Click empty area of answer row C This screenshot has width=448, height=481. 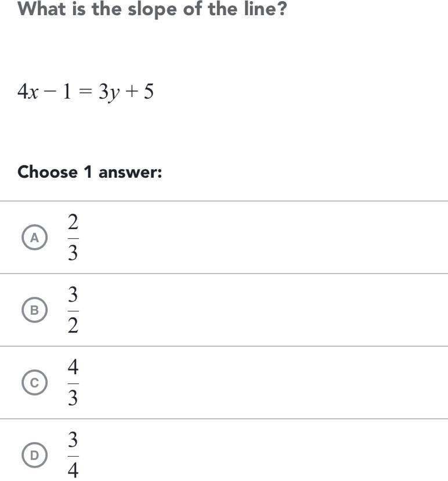[261, 383]
